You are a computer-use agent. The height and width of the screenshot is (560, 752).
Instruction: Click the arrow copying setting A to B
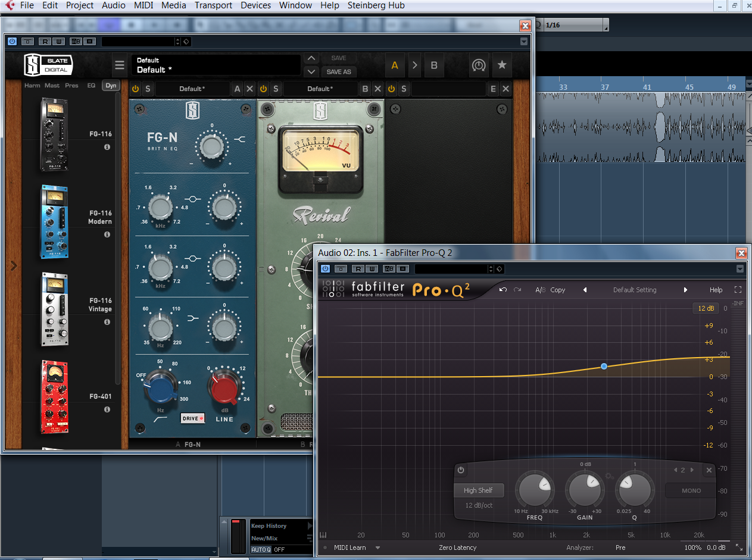(415, 65)
